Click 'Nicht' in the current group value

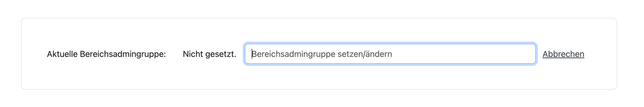(x=193, y=54)
